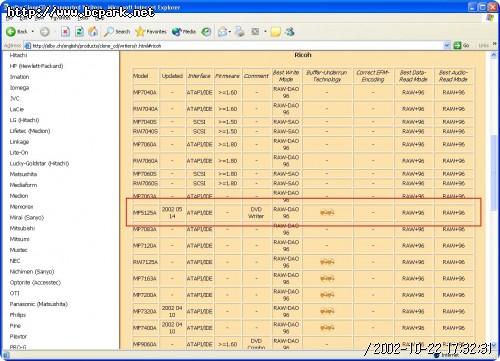Click the buffer-underrun icon in MP7400A row

coord(327,328)
